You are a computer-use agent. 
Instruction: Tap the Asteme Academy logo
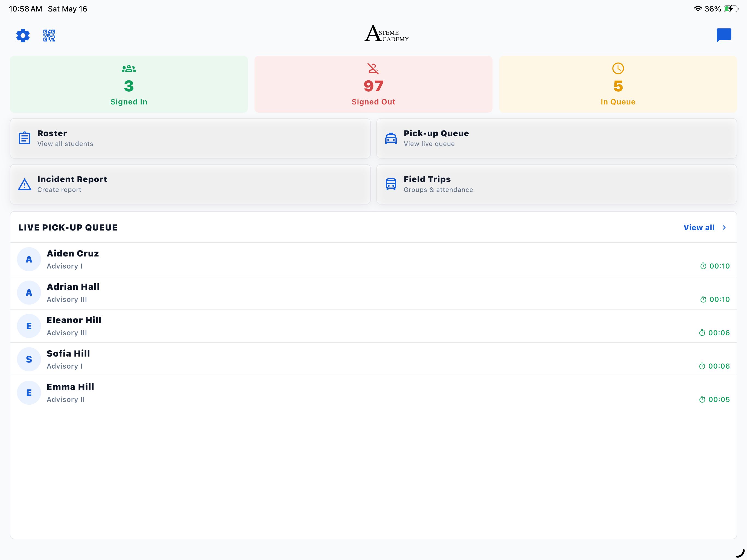point(386,33)
